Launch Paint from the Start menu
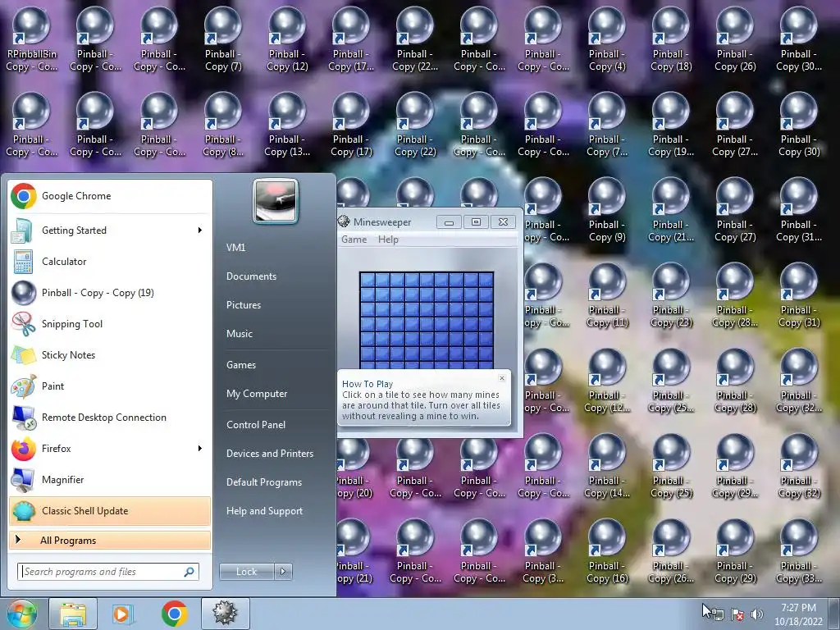Screen dimensions: 840x630 (110, 386)
